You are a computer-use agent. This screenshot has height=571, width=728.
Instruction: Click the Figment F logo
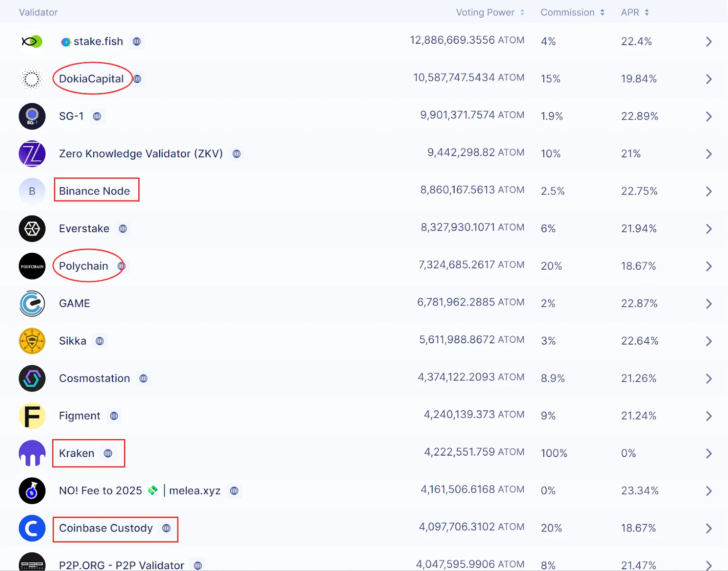(32, 416)
